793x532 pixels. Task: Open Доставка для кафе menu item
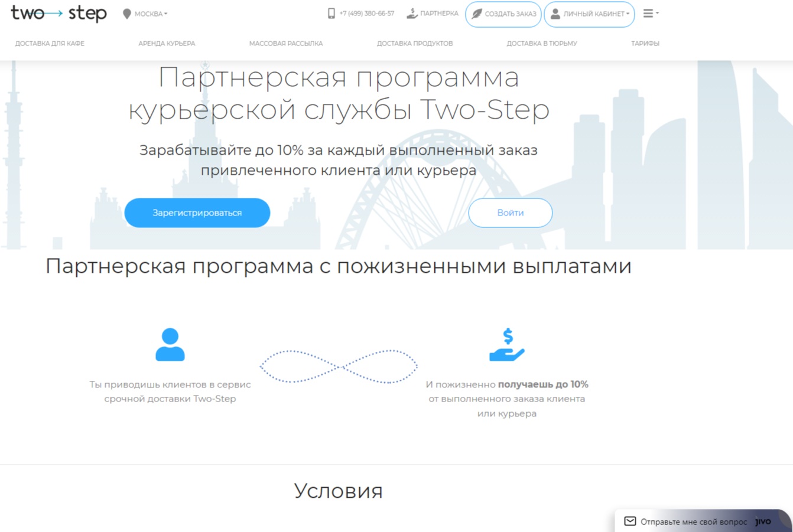coord(50,44)
